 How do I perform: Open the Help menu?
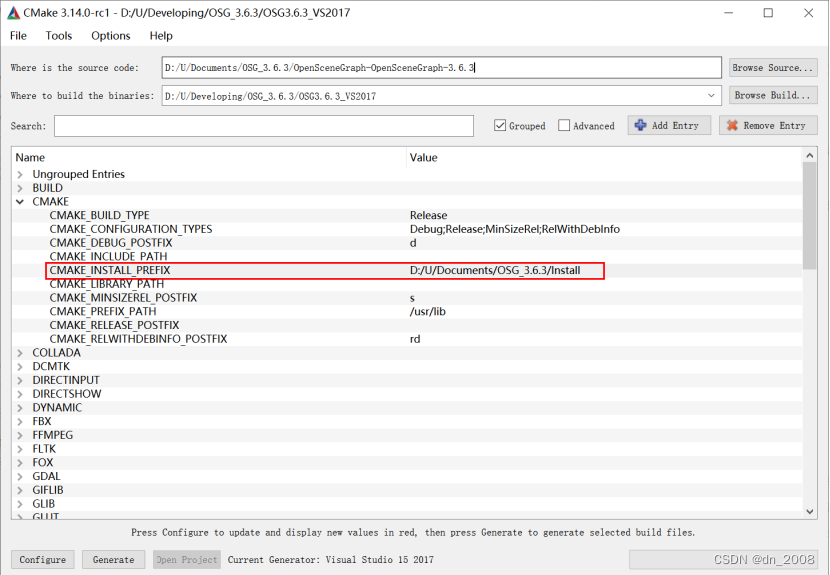click(x=161, y=35)
